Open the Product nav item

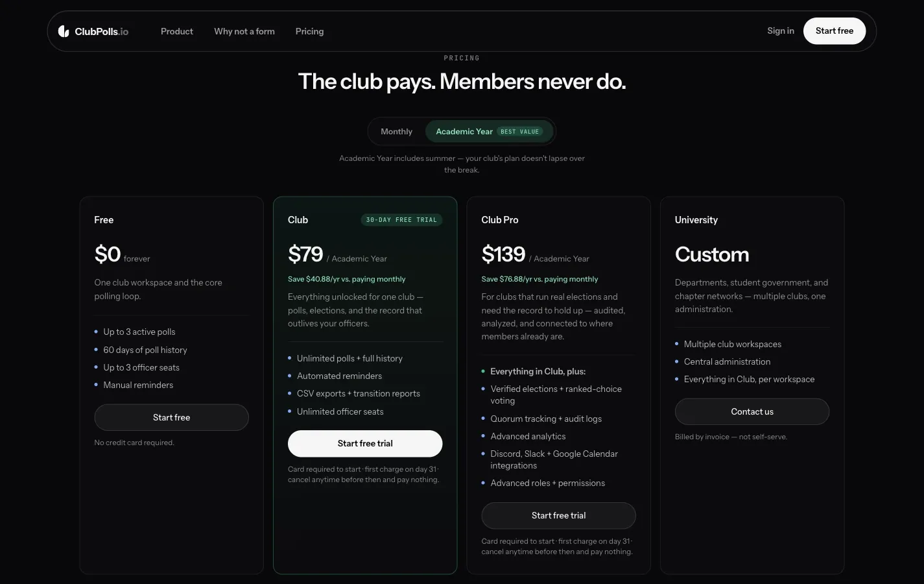tap(177, 31)
